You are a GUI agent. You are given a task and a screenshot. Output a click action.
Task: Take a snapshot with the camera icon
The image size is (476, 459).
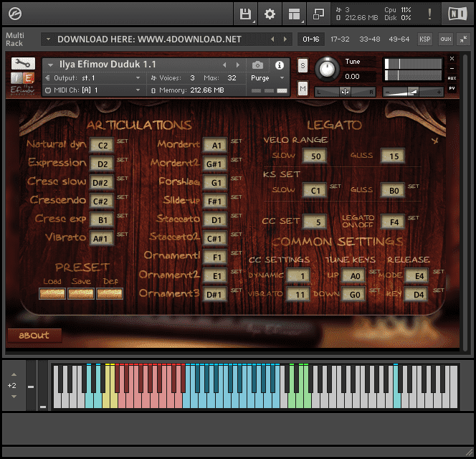[x=257, y=65]
